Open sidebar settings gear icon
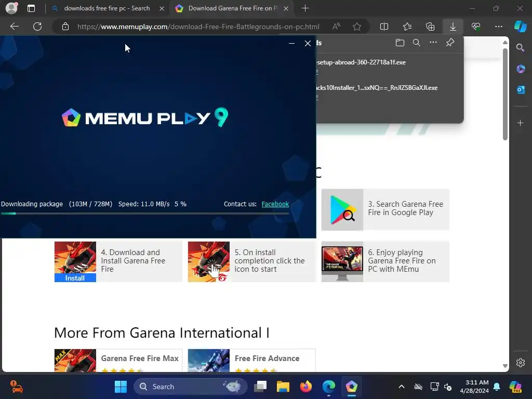The image size is (532, 399). click(x=520, y=363)
